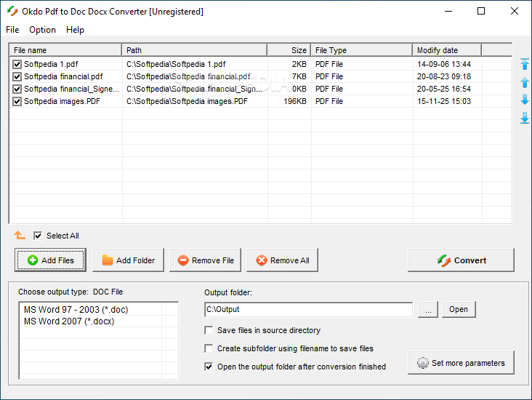This screenshot has width=532, height=400.
Task: Start conversion with the Convert button
Action: coord(461,260)
